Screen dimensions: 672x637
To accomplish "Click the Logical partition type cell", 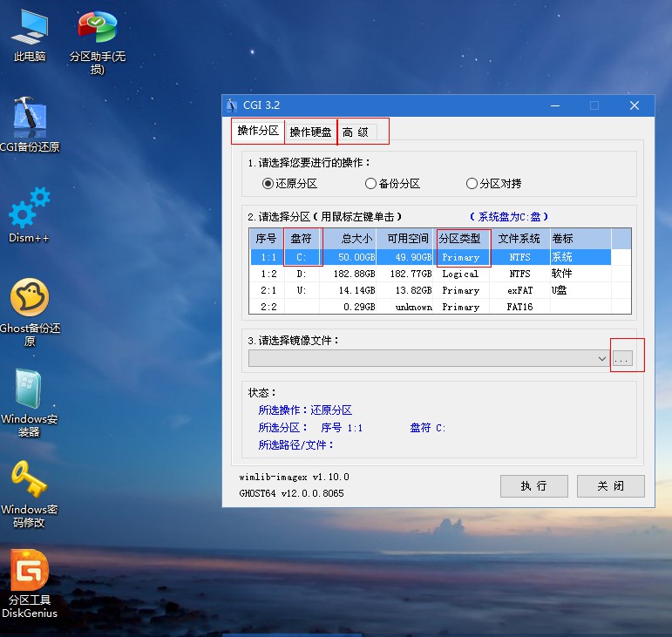I will coord(460,274).
